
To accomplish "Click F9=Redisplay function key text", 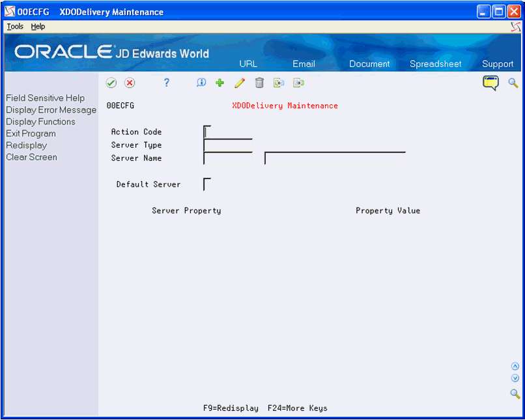I will pos(231,408).
